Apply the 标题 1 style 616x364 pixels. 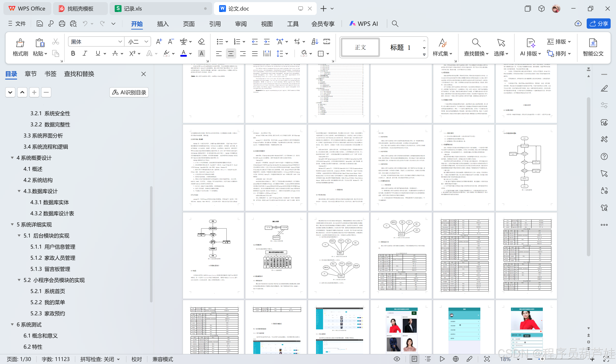401,47
